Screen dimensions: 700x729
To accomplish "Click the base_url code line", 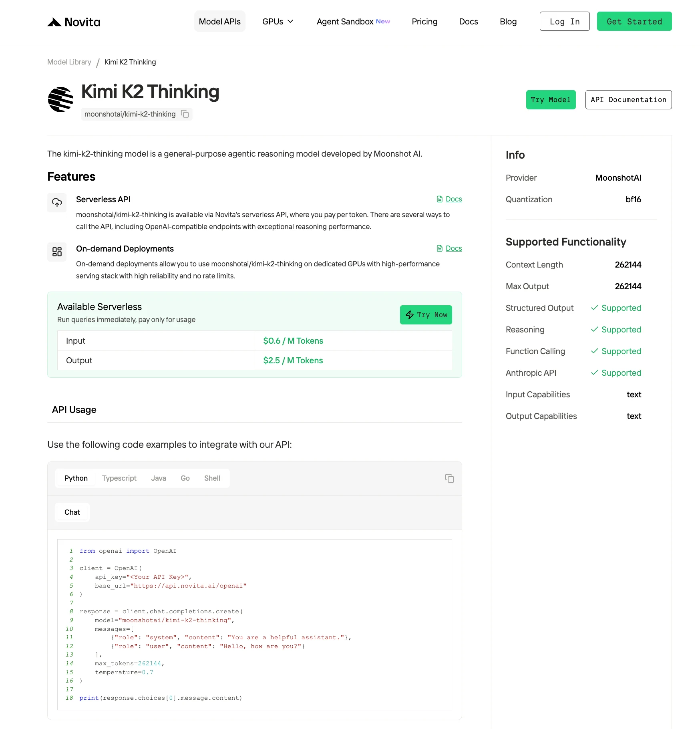I will (171, 586).
